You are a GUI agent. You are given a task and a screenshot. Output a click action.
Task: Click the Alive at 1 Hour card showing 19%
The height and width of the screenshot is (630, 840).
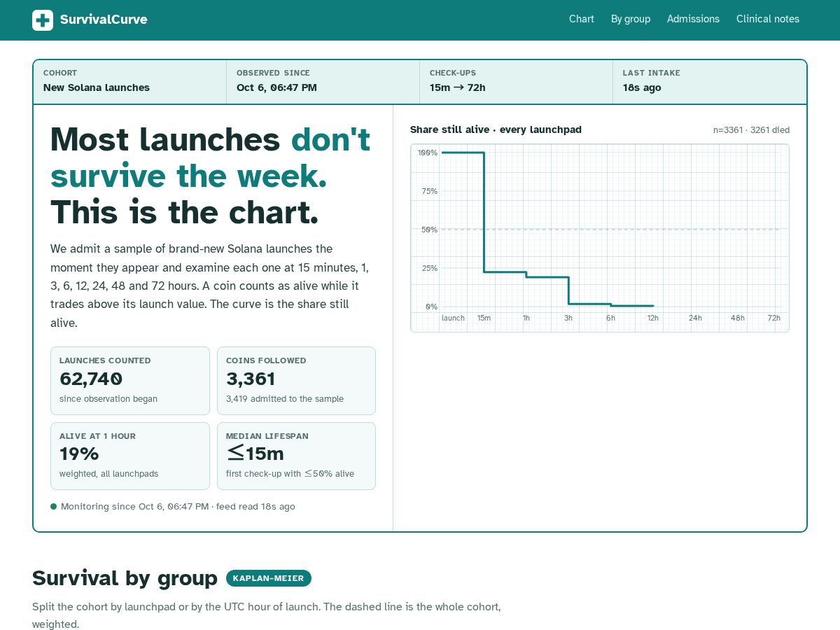coord(130,456)
